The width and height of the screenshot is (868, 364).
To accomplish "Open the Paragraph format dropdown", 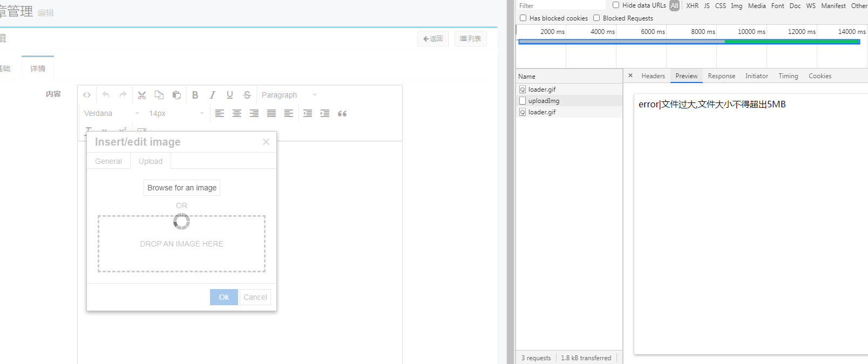I will [x=289, y=95].
